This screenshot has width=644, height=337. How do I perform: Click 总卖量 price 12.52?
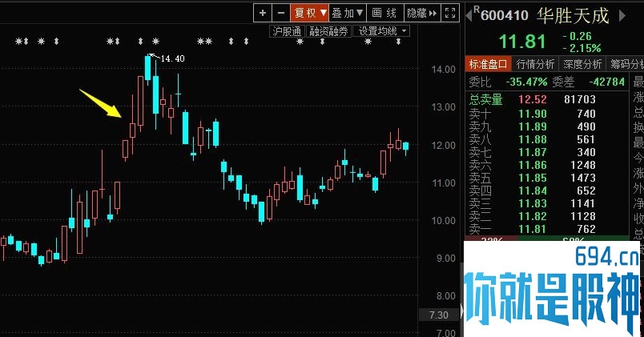click(533, 99)
